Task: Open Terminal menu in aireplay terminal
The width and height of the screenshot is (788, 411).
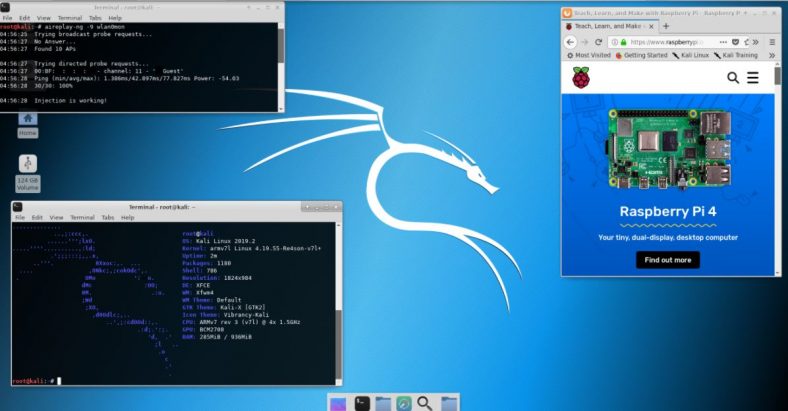Action: pyautogui.click(x=69, y=18)
